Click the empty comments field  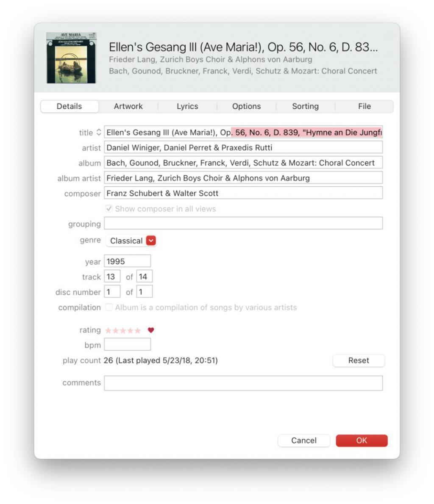pos(243,382)
